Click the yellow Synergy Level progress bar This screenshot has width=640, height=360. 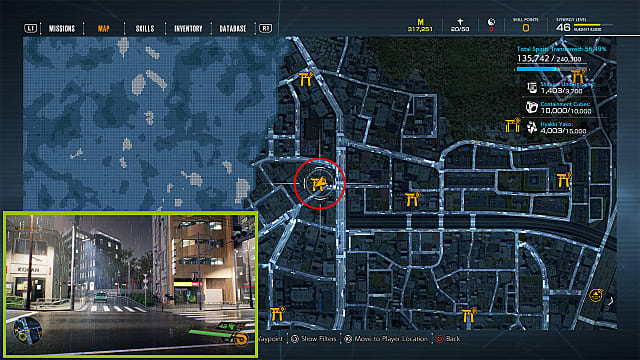tap(593, 25)
